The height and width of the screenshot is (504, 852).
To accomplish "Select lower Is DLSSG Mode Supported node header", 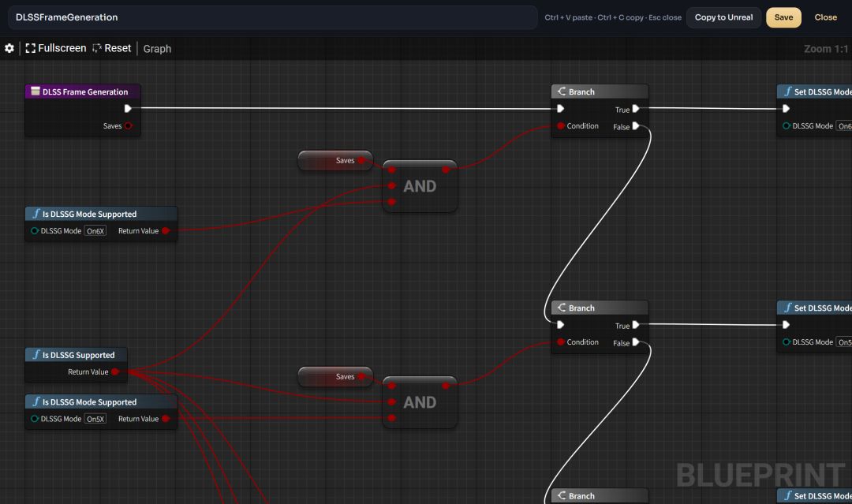I will (101, 402).
